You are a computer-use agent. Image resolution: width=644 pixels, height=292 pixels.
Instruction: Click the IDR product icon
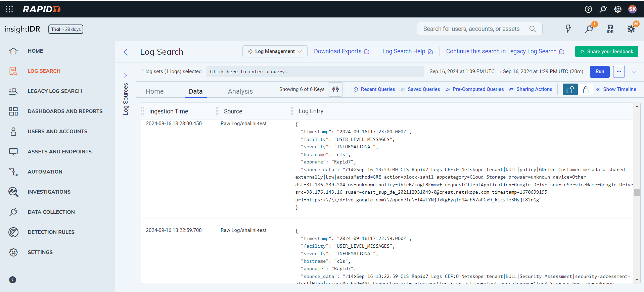(610, 29)
